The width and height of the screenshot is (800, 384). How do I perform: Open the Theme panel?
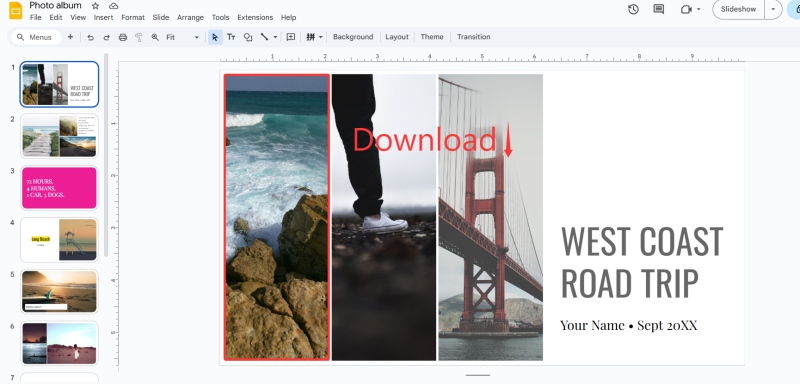[432, 37]
